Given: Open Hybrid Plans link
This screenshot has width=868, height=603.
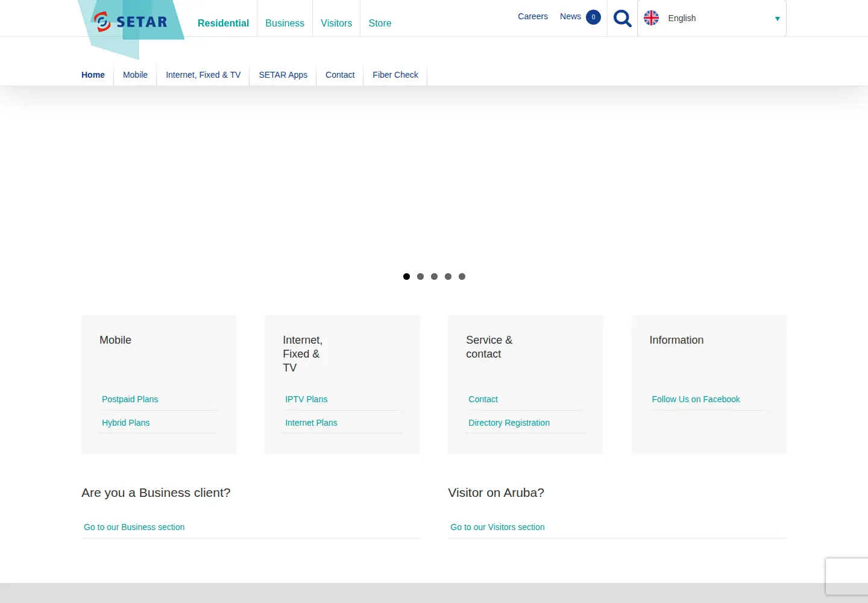Looking at the screenshot, I should [x=125, y=423].
